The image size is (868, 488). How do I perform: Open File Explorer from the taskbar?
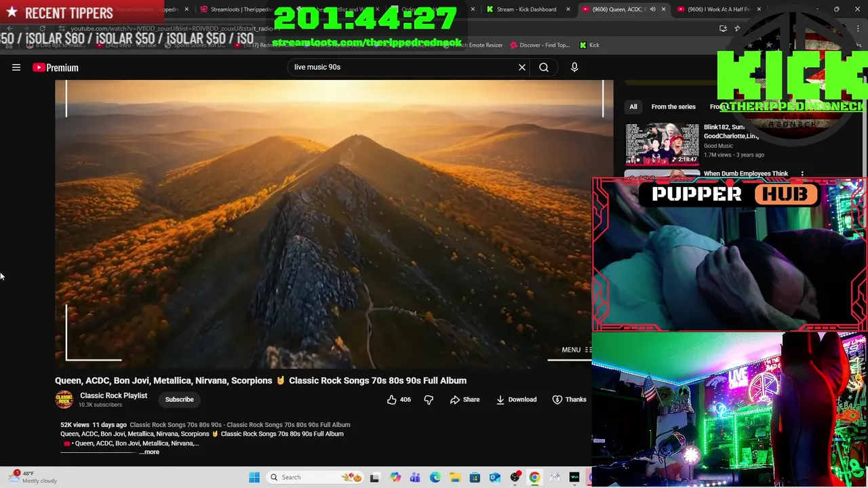[x=455, y=477]
